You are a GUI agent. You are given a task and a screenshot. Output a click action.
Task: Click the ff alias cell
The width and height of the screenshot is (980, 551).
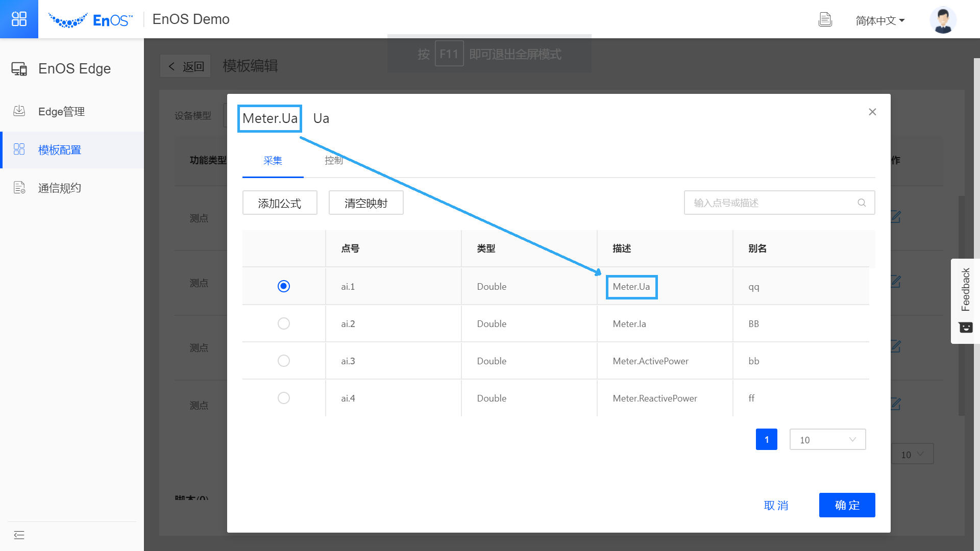pos(801,398)
